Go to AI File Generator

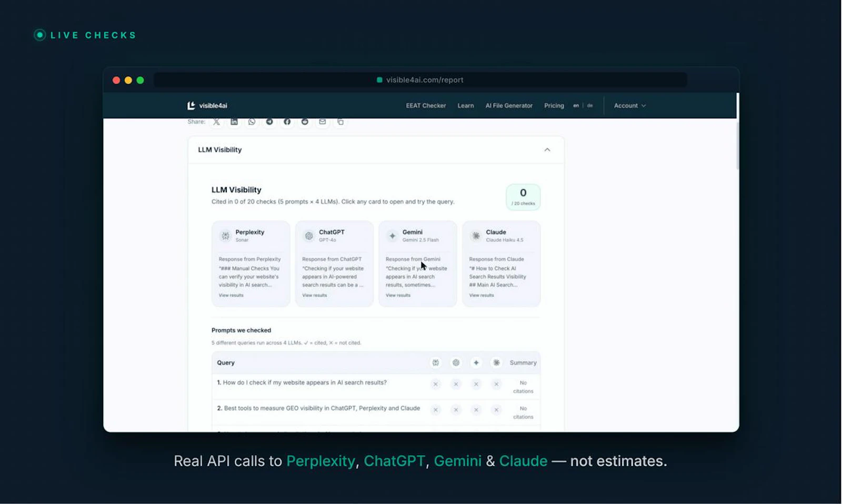[509, 106]
